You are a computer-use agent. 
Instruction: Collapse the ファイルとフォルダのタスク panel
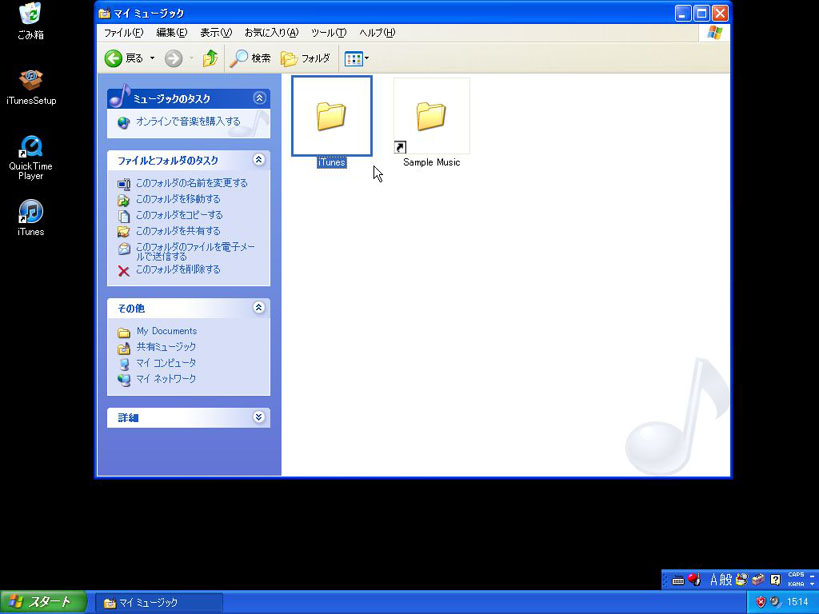[259, 160]
